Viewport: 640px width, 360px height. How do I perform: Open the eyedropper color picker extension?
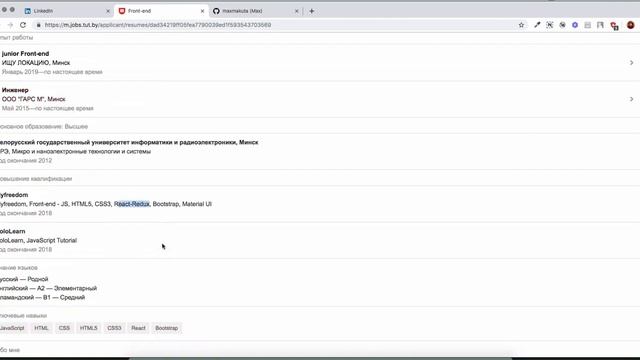[537, 25]
